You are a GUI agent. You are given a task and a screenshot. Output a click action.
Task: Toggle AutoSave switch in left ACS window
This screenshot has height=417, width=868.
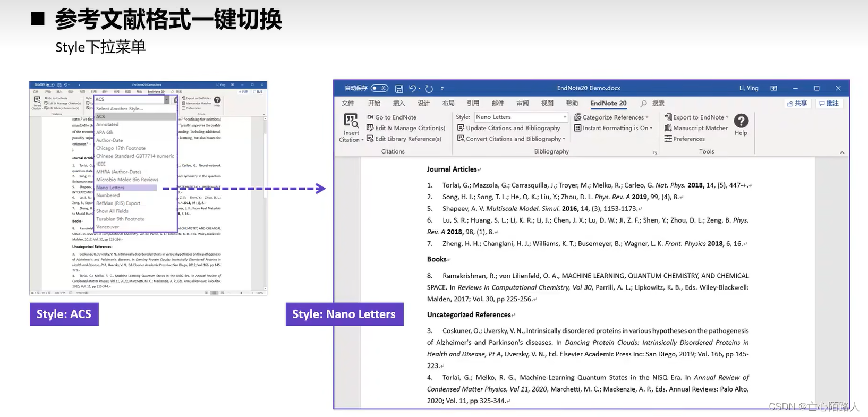(x=50, y=85)
